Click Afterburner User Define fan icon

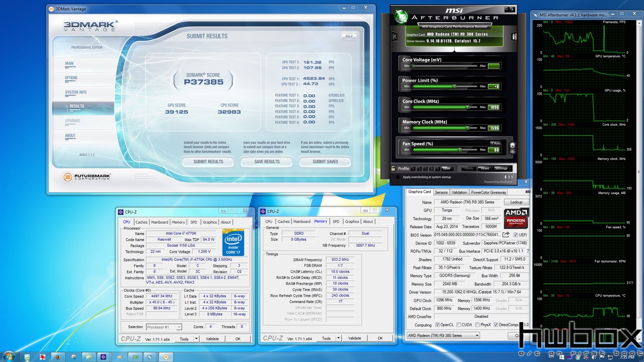pyautogui.click(x=513, y=148)
